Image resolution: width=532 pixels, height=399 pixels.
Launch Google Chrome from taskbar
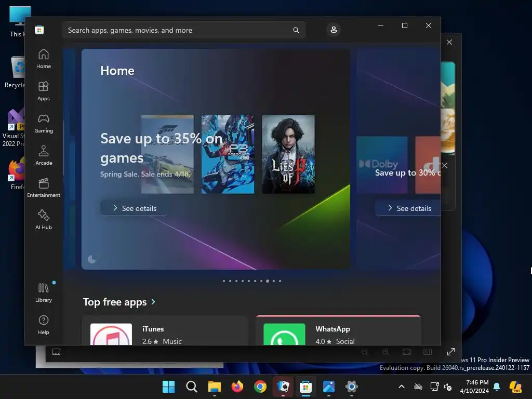(260, 387)
